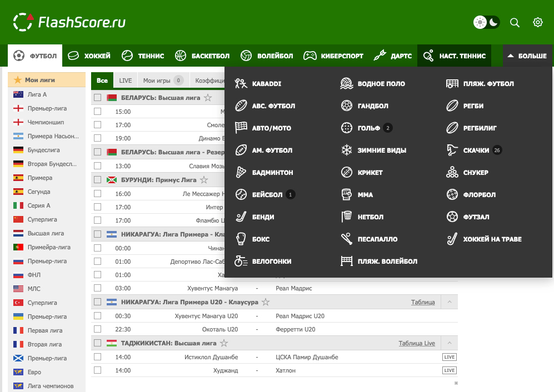Select the Регби rugby icon
The width and height of the screenshot is (554, 392).
(452, 106)
